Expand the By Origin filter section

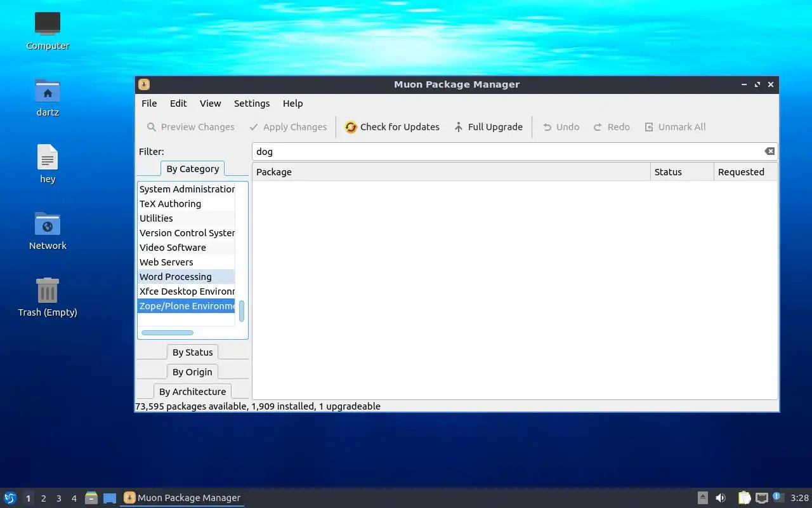193,372
